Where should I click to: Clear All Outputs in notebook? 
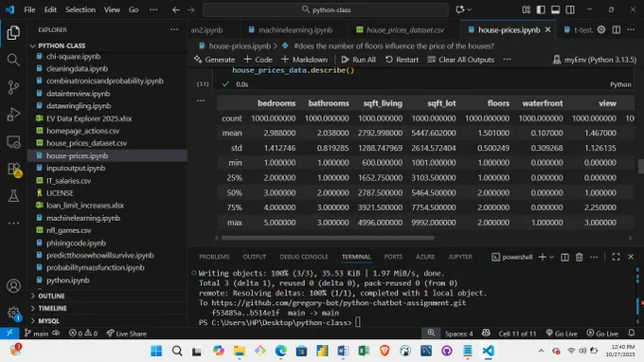(461, 60)
